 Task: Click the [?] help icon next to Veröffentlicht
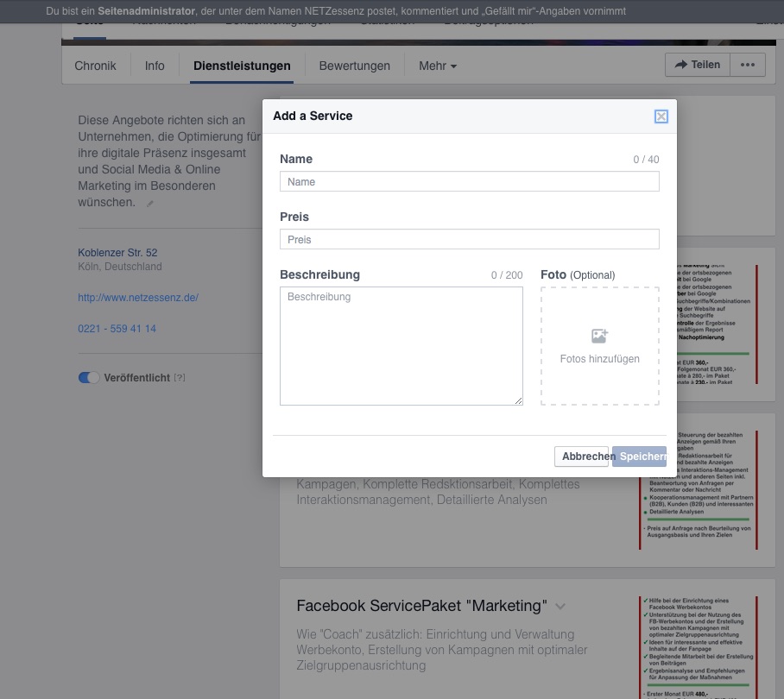tap(180, 378)
